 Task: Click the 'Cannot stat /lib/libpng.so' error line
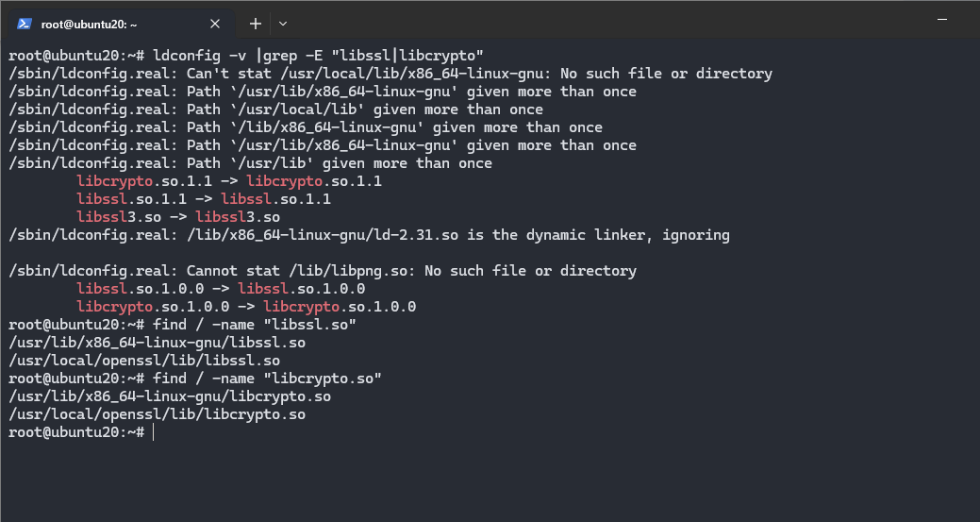[x=322, y=271]
